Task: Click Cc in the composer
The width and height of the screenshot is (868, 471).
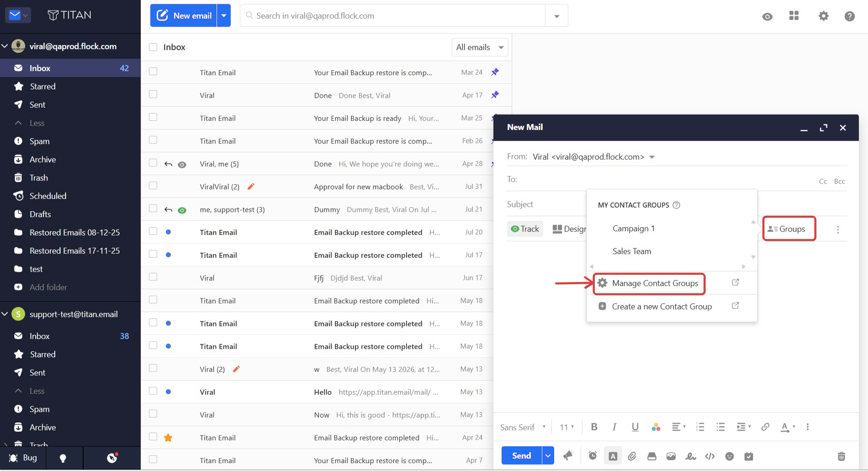Action: point(823,181)
